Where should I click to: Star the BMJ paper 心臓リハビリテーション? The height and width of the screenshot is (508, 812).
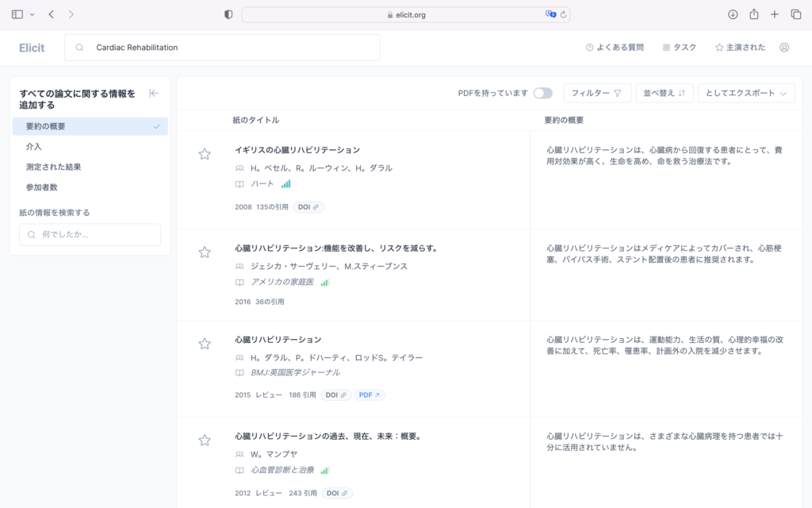(205, 343)
